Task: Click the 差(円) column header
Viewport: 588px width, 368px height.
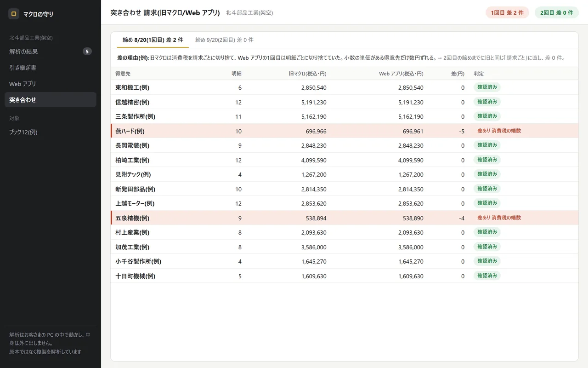Action: [457, 74]
